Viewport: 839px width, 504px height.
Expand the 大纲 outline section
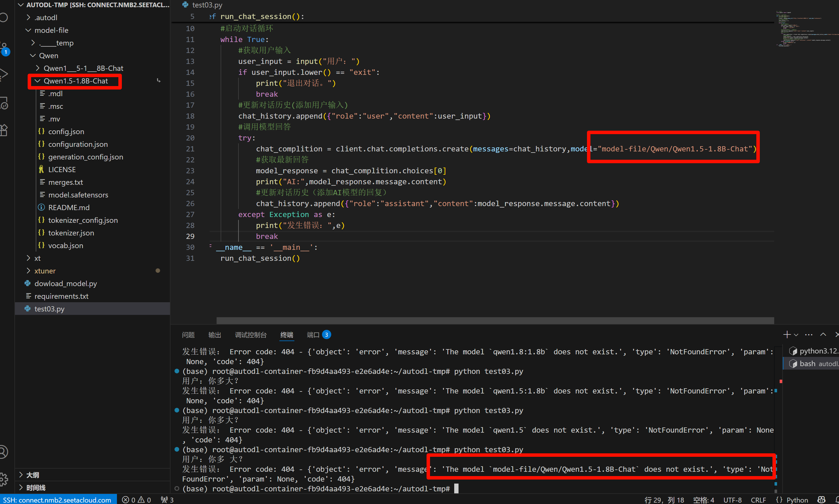tap(92, 475)
